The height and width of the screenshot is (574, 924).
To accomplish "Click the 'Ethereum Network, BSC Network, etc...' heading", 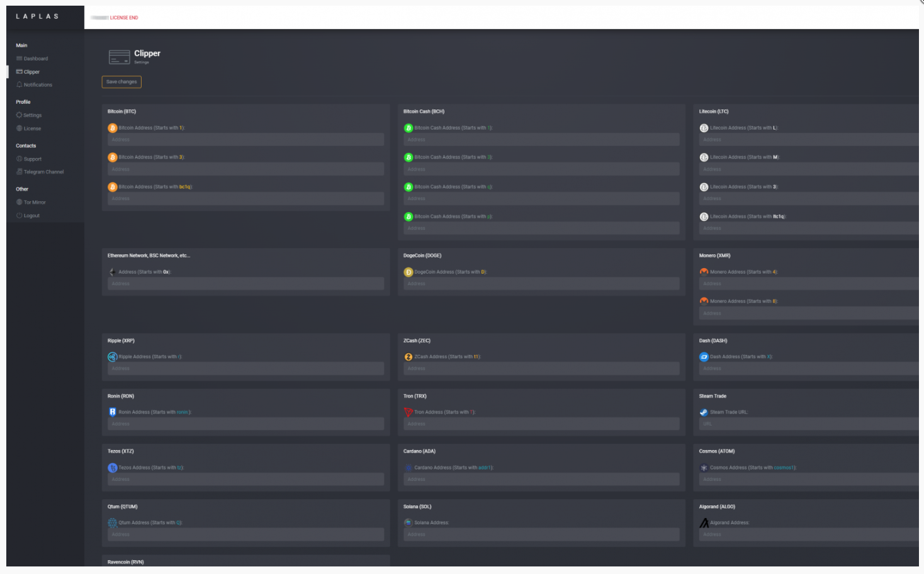I will (x=149, y=256).
